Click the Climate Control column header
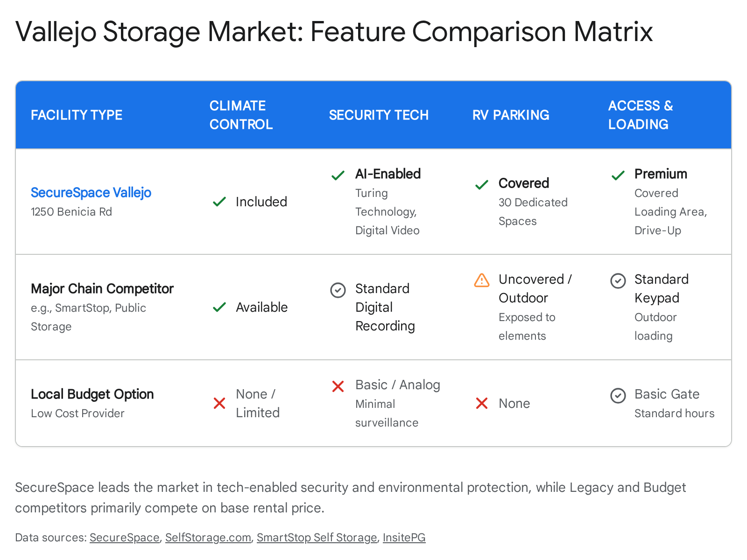This screenshot has height=560, width=747. click(241, 115)
